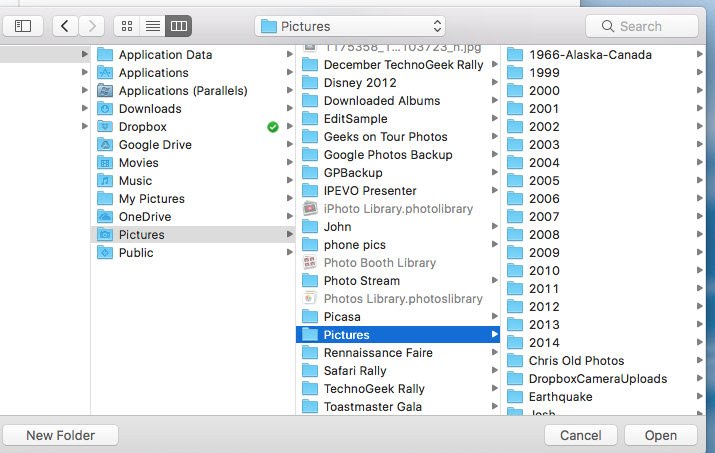Screen dimensions: 715x453
Task: Select the Applications folder icon
Action: click(x=105, y=73)
